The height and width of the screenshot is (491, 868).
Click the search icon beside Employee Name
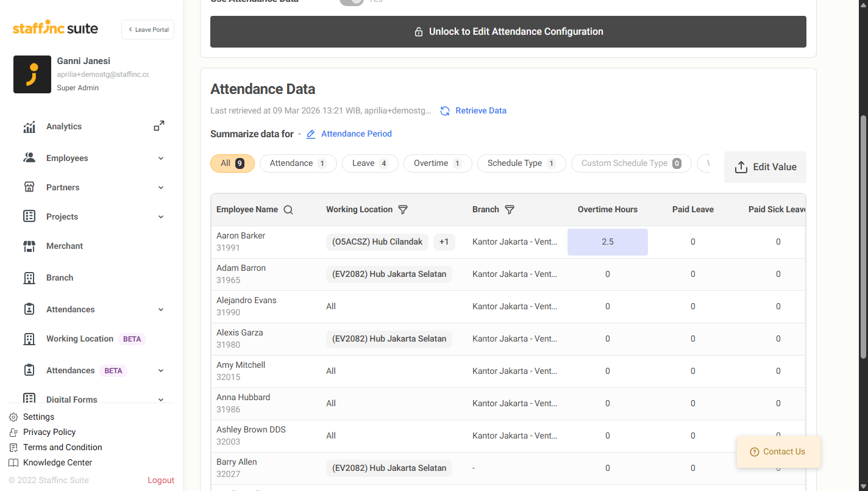[x=288, y=210]
